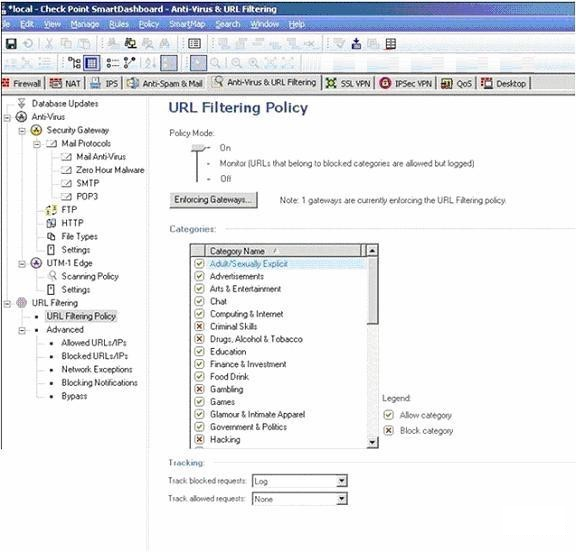576x552 pixels.
Task: Collapse the UTM-1 Edge tree node
Action: pyautogui.click(x=22, y=264)
